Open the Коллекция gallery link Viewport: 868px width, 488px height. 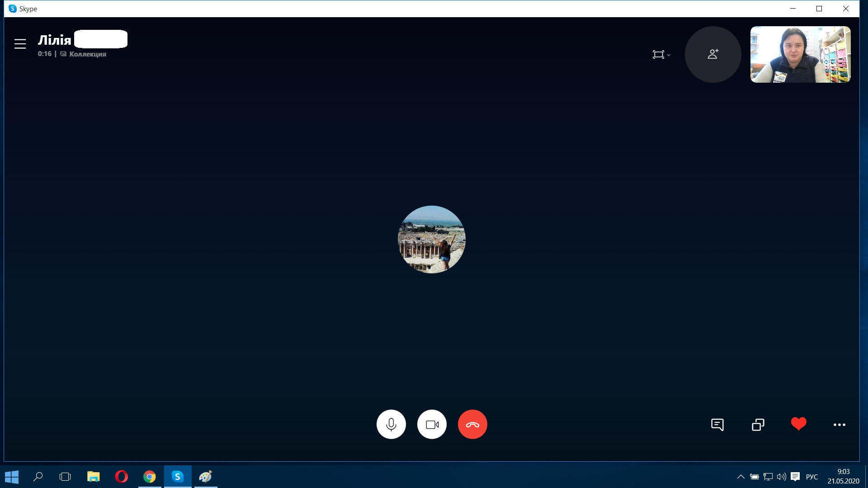[87, 54]
